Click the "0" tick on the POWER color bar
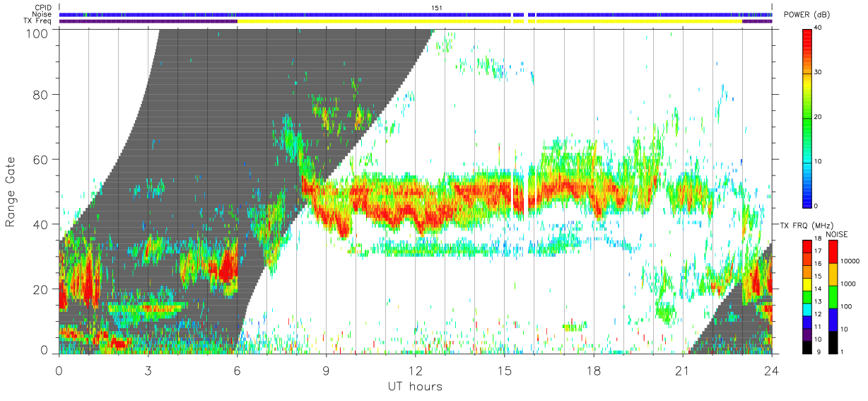 (x=817, y=207)
